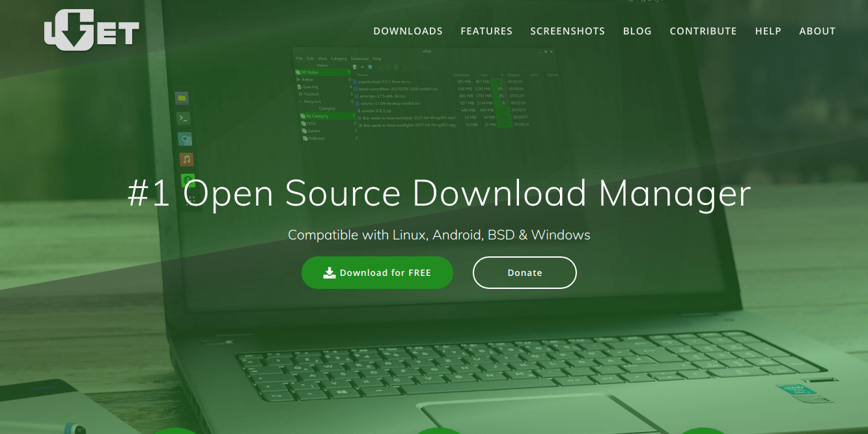The image size is (868, 434).
Task: Go to Screenshots section
Action: [567, 31]
